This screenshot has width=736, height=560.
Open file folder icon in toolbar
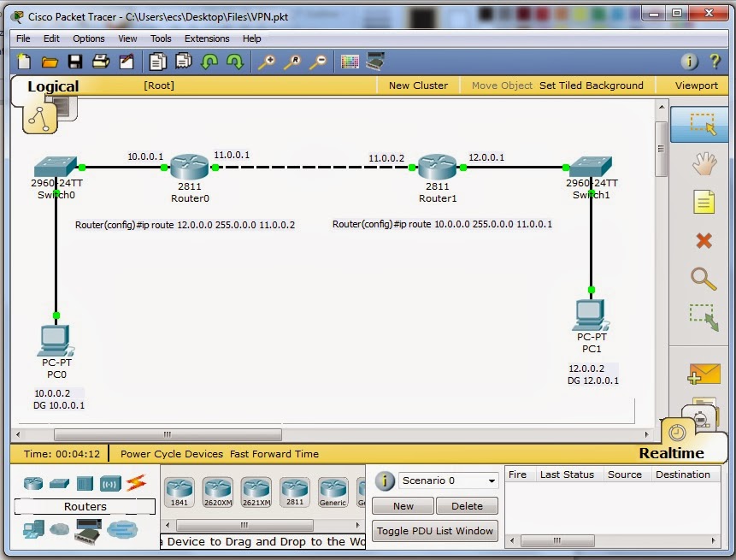pyautogui.click(x=50, y=62)
